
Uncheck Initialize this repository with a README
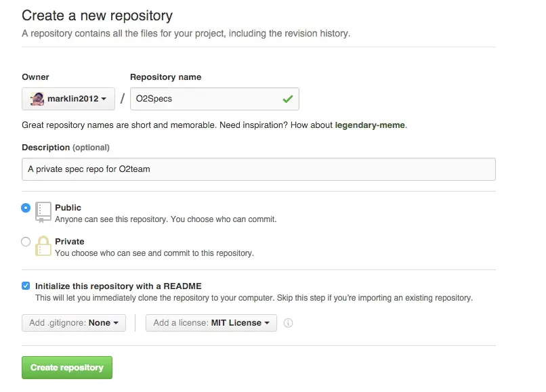26,286
